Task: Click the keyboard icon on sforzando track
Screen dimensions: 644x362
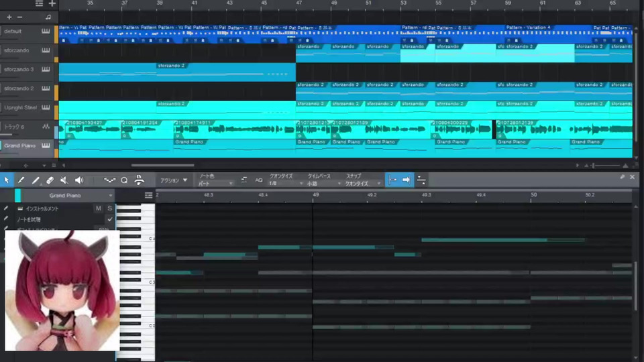Action: [x=46, y=50]
